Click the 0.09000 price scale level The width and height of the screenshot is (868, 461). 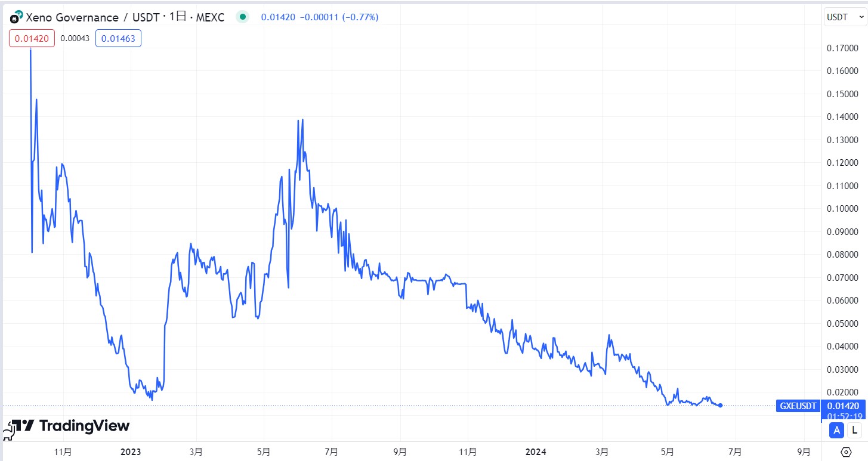(841, 231)
